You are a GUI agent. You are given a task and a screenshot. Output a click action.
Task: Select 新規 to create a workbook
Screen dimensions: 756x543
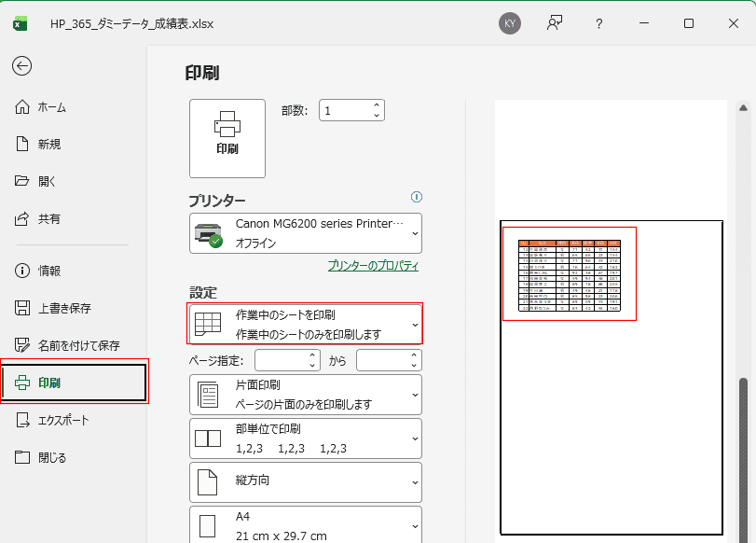[38, 144]
